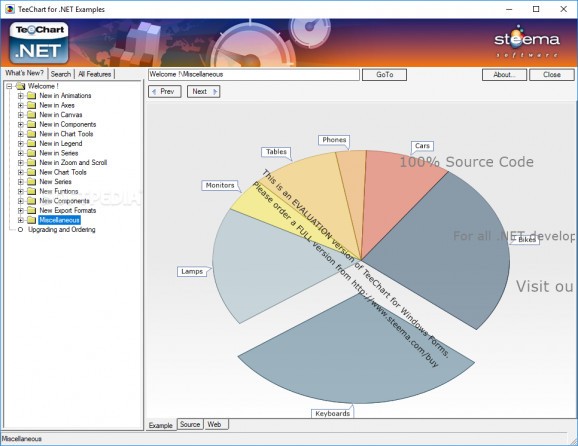578x446 pixels.
Task: Collapse the Welcome ! root node
Action: [9, 86]
